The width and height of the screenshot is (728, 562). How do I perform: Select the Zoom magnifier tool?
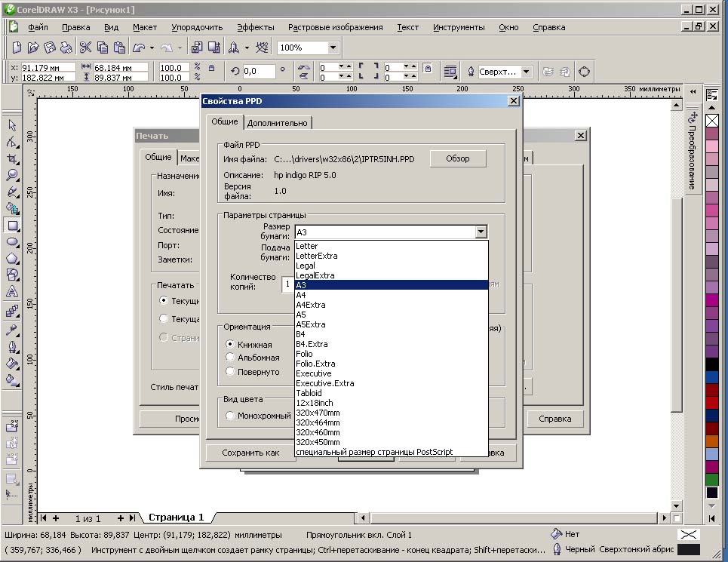pos(12,175)
